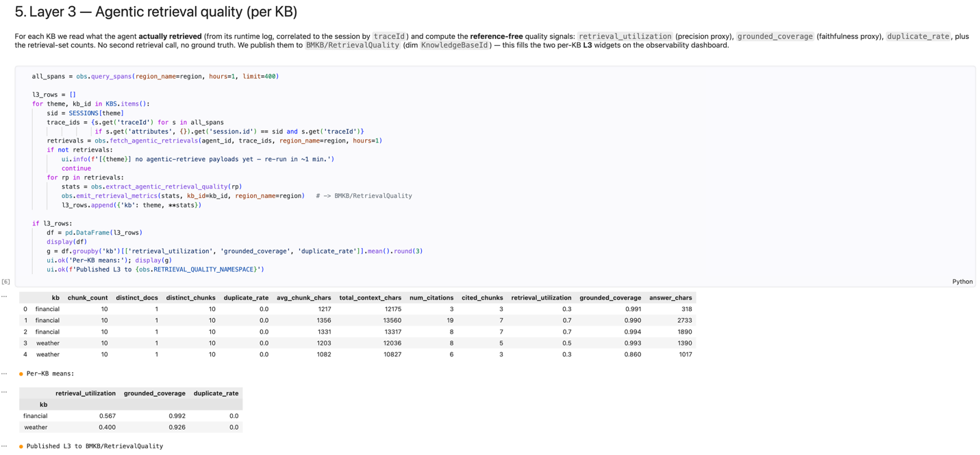Click the [6] execution count marker
This screenshot has width=980, height=455.
tap(5, 282)
